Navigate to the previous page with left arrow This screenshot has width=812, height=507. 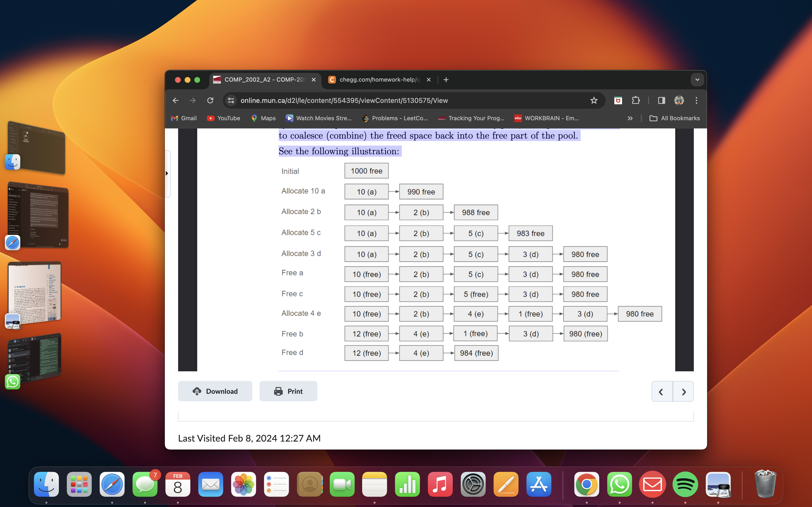click(x=661, y=391)
